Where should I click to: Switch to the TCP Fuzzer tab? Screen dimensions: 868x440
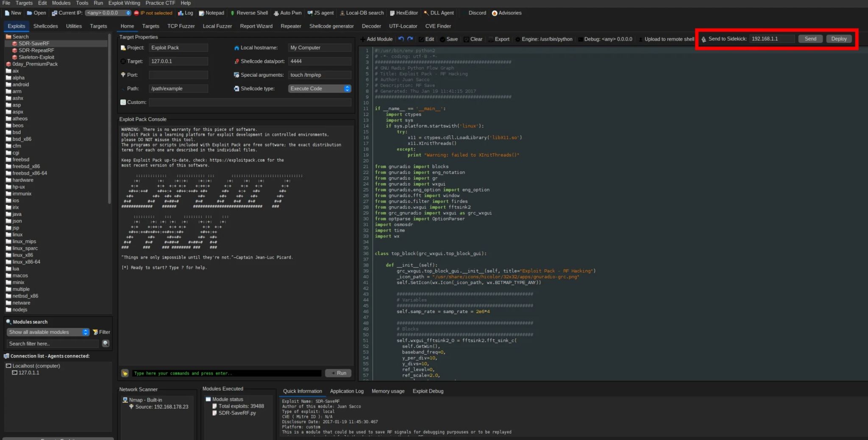click(x=181, y=26)
